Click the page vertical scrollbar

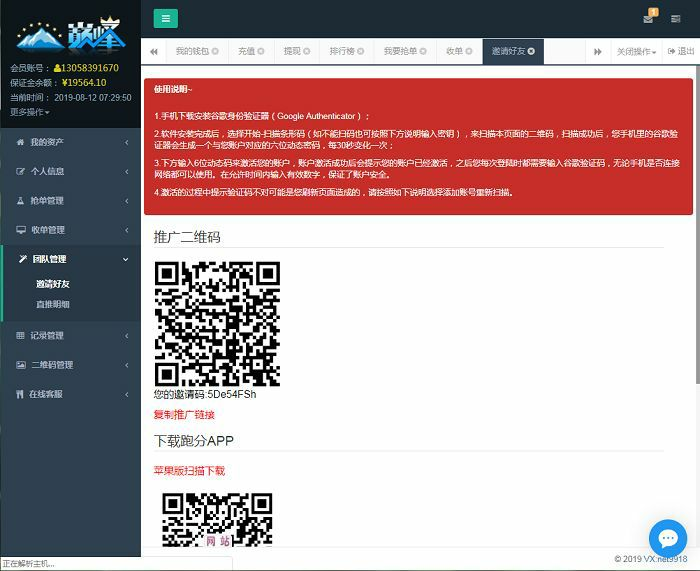697,224
